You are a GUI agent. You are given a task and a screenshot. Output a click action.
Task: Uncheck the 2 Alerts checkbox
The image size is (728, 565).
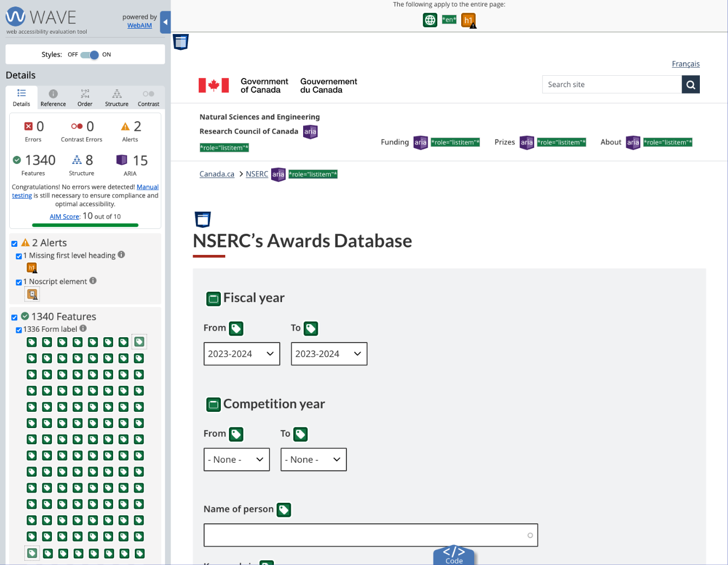(x=15, y=244)
